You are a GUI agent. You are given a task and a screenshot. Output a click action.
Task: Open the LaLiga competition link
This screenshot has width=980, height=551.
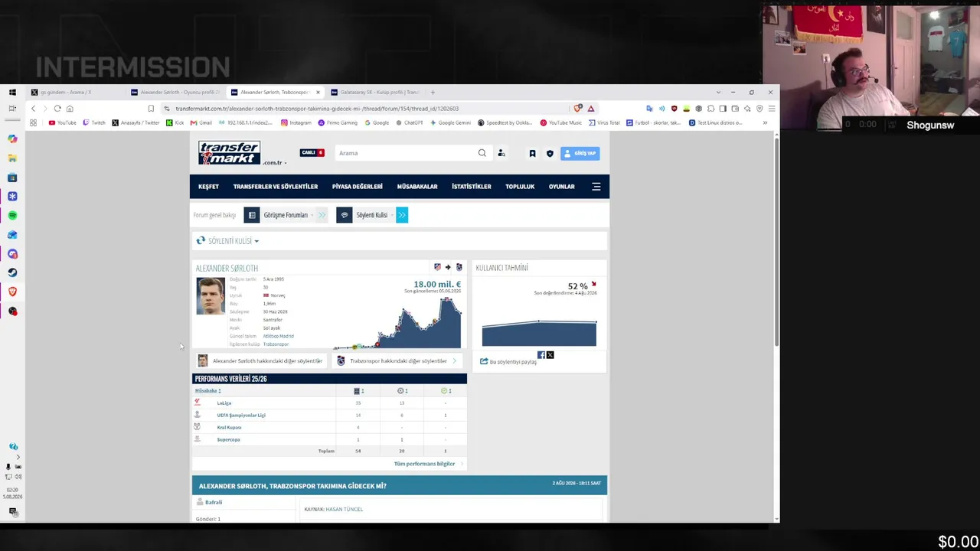pyautogui.click(x=224, y=403)
